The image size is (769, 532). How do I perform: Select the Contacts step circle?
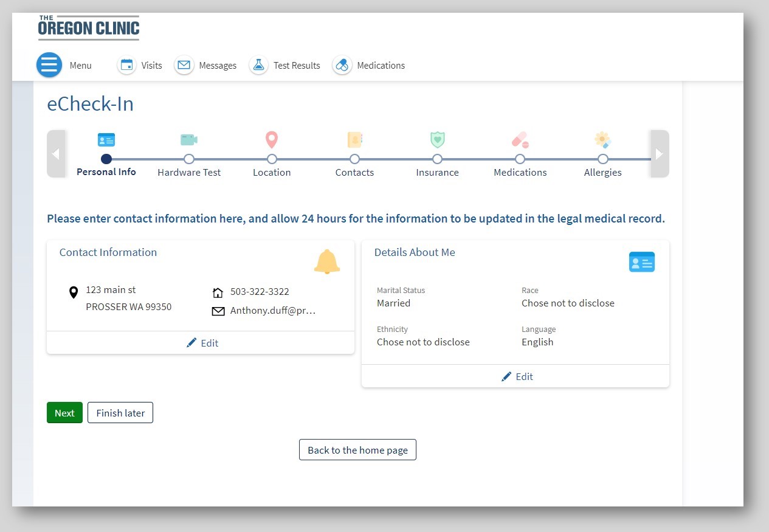[x=354, y=159]
